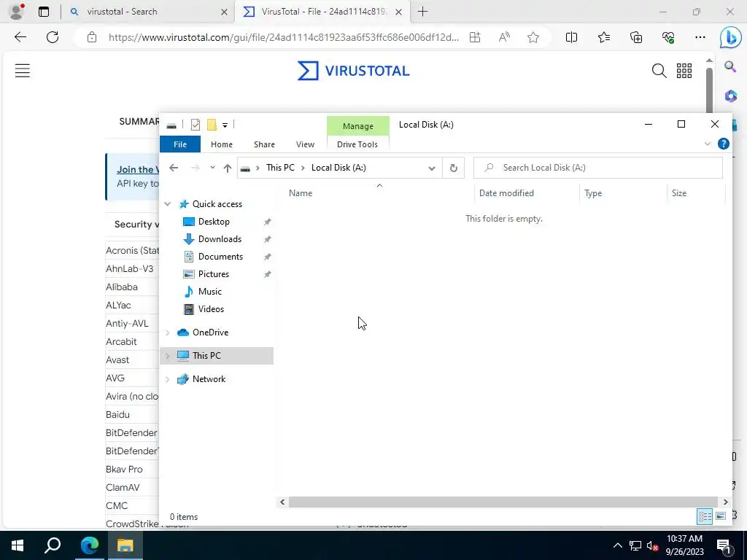Focus the Search Local Disk (A:) field
Image resolution: width=747 pixels, height=560 pixels.
598,168
